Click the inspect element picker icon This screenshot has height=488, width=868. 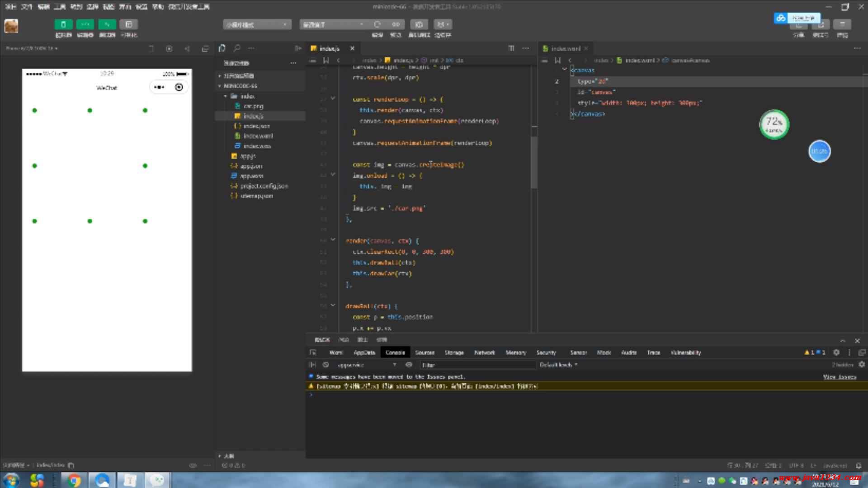click(313, 352)
